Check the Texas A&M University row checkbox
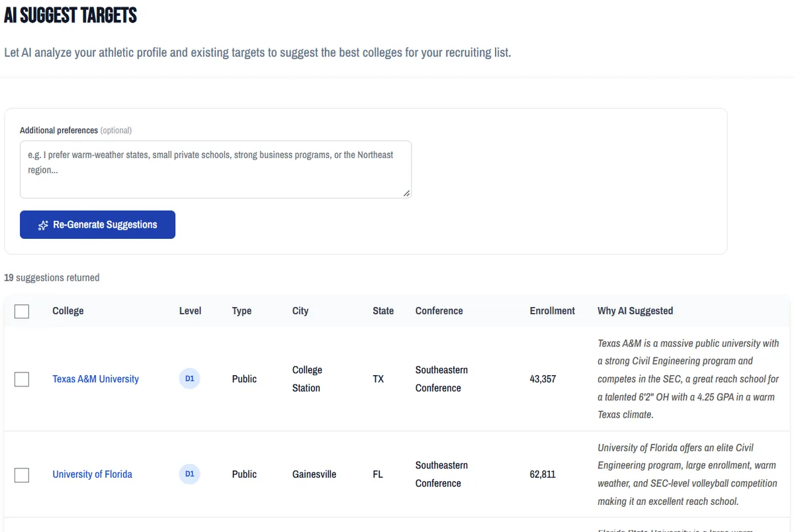Image resolution: width=794 pixels, height=532 pixels. (x=22, y=379)
